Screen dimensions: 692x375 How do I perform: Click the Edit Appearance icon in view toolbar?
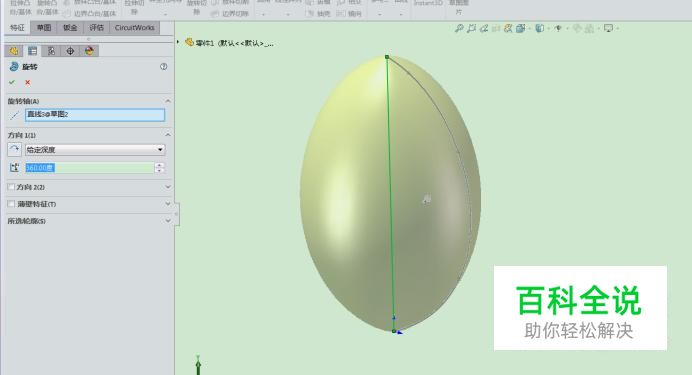pyautogui.click(x=577, y=28)
